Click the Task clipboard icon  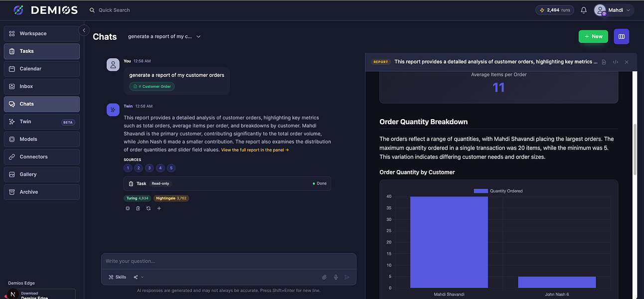click(131, 183)
